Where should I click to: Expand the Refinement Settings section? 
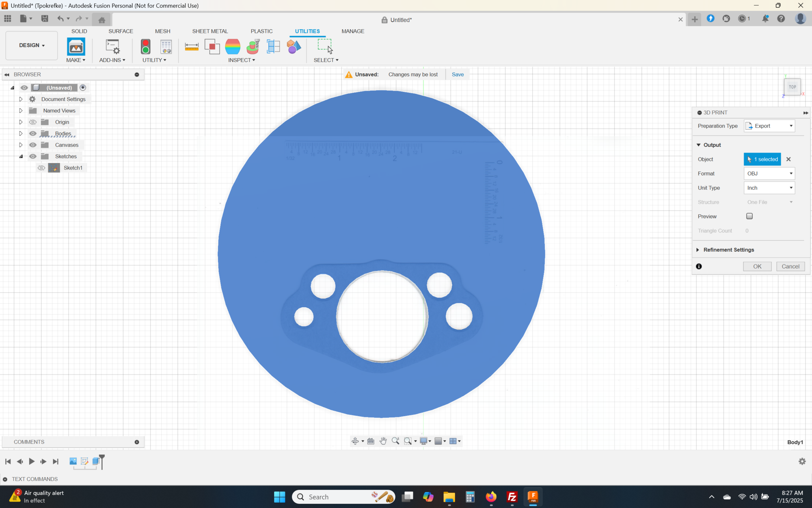point(728,250)
